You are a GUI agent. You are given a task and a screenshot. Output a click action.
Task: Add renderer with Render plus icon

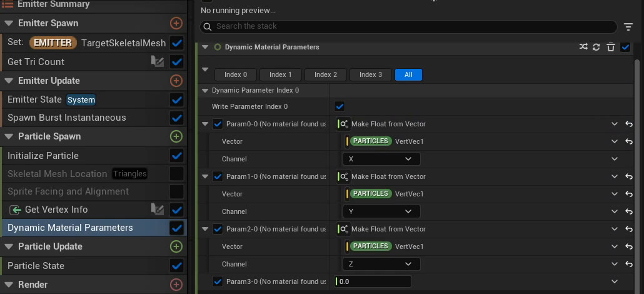click(x=176, y=285)
